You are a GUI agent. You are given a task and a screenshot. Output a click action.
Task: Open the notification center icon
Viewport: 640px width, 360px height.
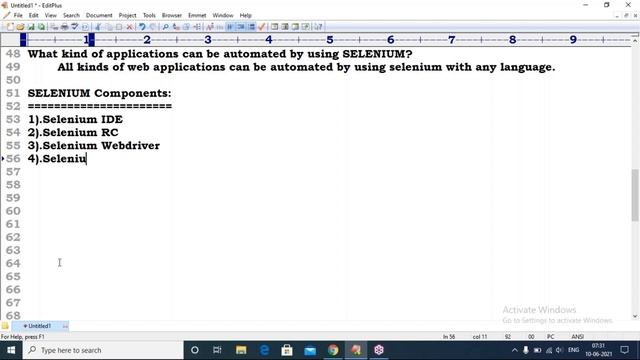[624, 350]
